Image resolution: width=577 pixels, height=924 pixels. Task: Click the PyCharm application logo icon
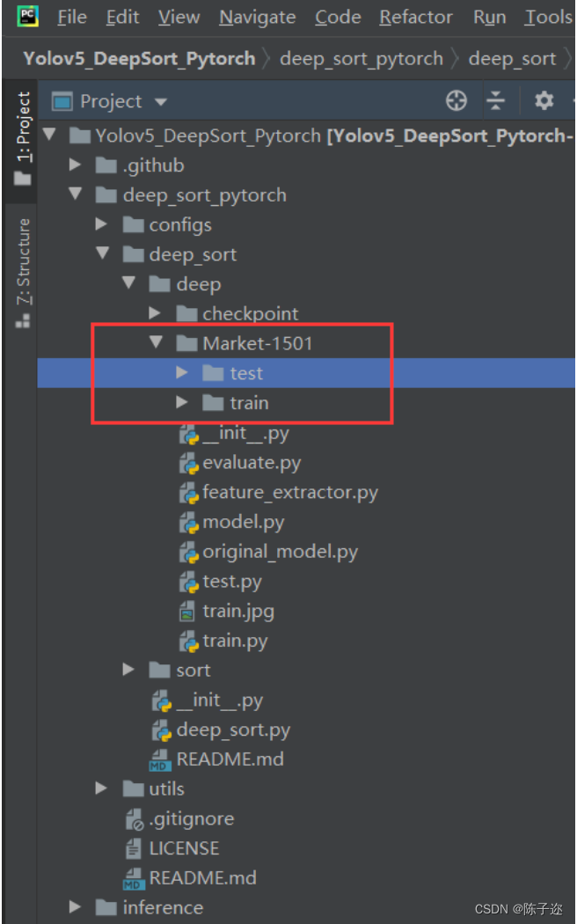27,16
